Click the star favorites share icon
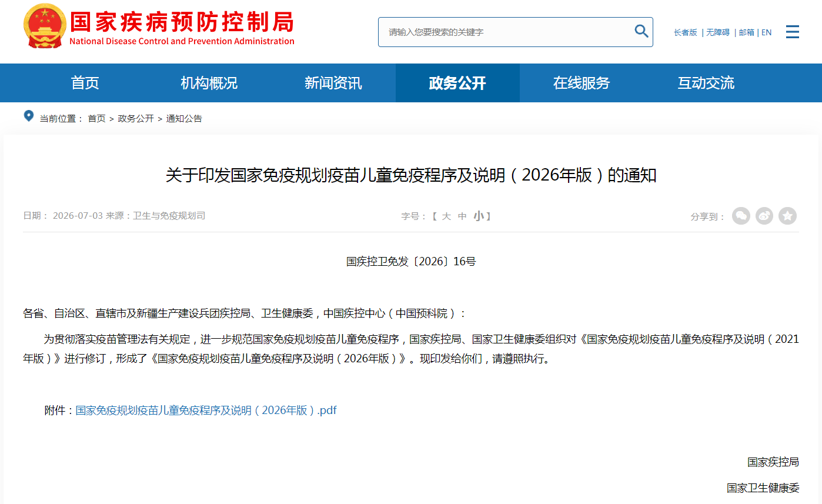 coord(788,216)
